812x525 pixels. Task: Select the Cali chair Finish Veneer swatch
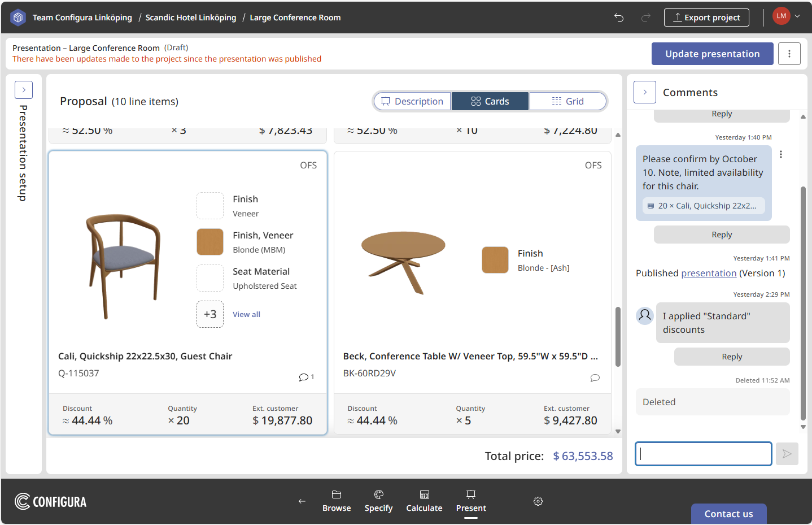coord(210,206)
